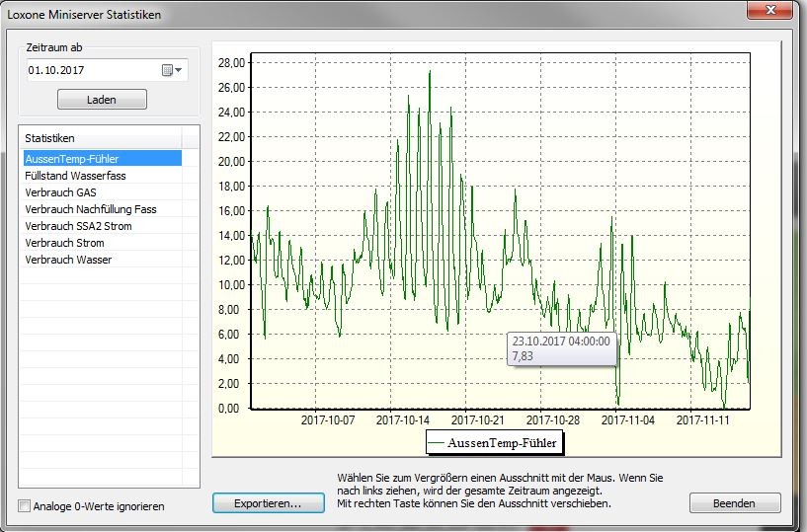Click the Zeitraum ab date field
This screenshot has height=532, width=807.
(x=91, y=70)
